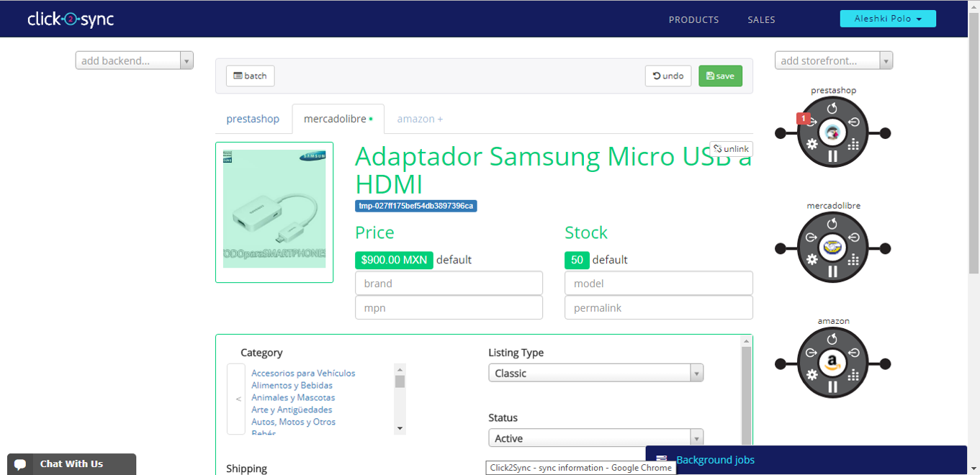Open the gear settings on mercadolibre wheel
980x475 pixels.
[x=812, y=259]
